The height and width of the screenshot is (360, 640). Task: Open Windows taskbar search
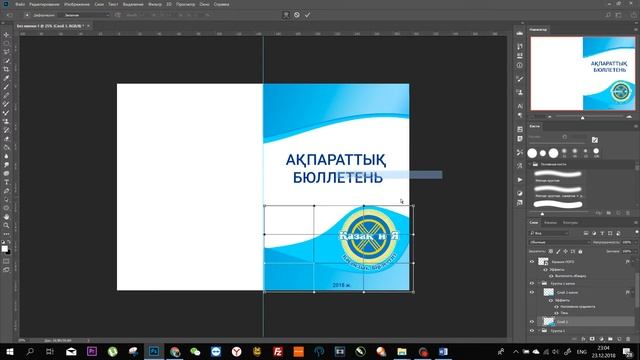point(30,351)
